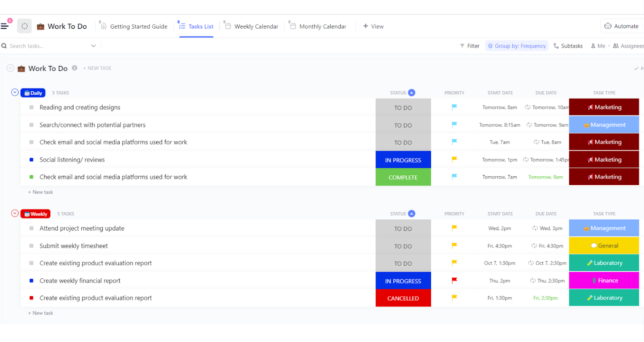Image resolution: width=644 pixels, height=342 pixels.
Task: Click recurring icon on Tue, 8am due date
Action: pyautogui.click(x=536, y=142)
